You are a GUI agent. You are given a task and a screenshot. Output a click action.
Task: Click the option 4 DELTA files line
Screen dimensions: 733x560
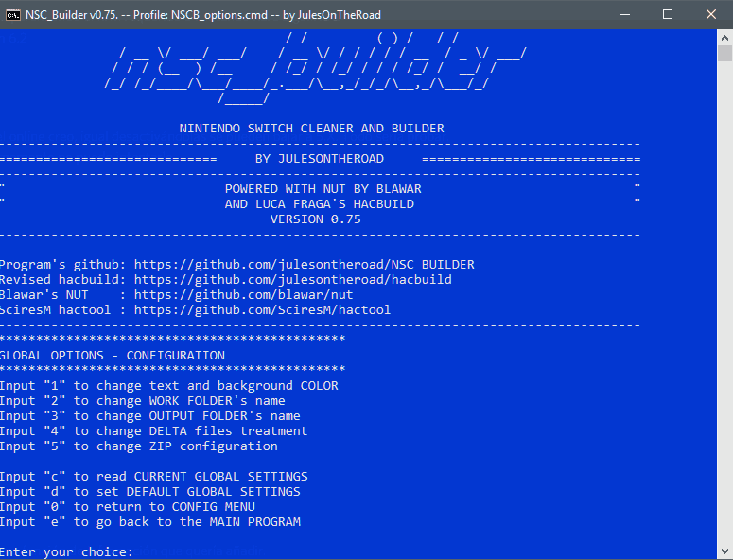point(154,431)
